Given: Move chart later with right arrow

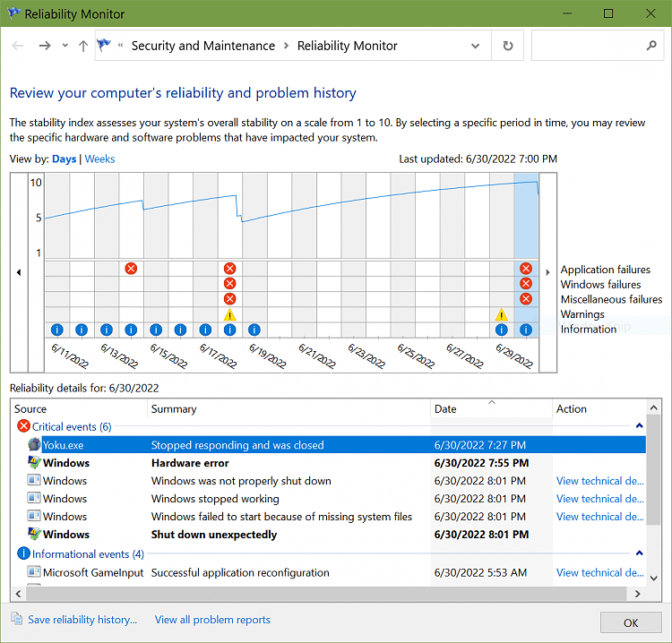Looking at the screenshot, I should click(x=547, y=272).
